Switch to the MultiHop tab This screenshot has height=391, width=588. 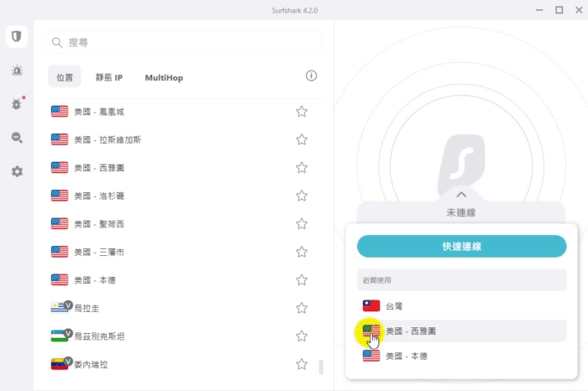164,77
